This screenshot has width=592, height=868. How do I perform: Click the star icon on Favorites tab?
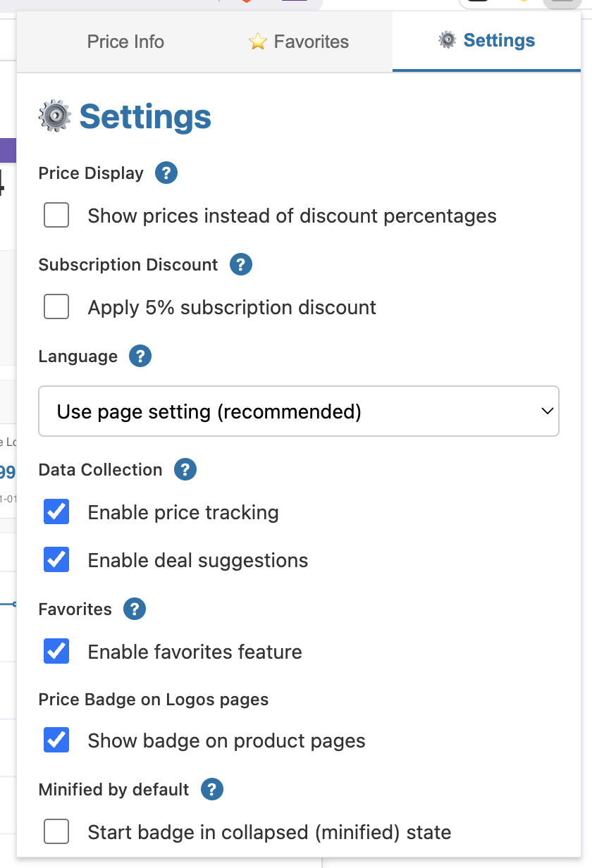tap(258, 42)
